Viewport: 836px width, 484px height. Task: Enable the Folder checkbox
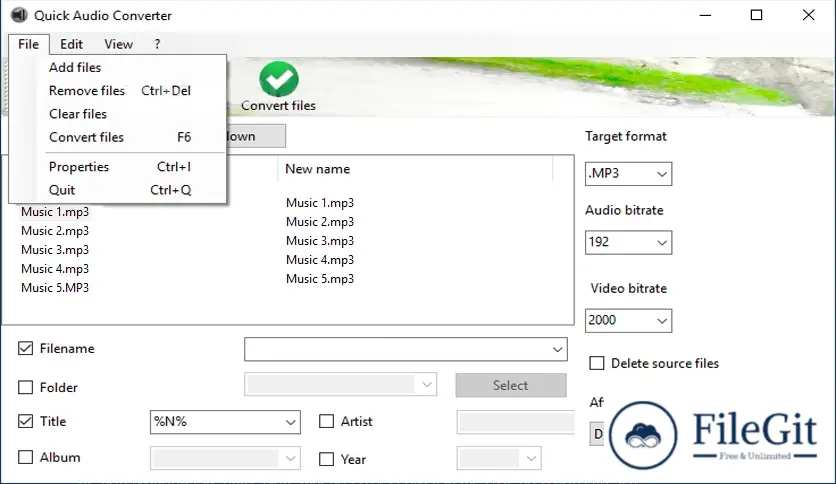point(26,387)
